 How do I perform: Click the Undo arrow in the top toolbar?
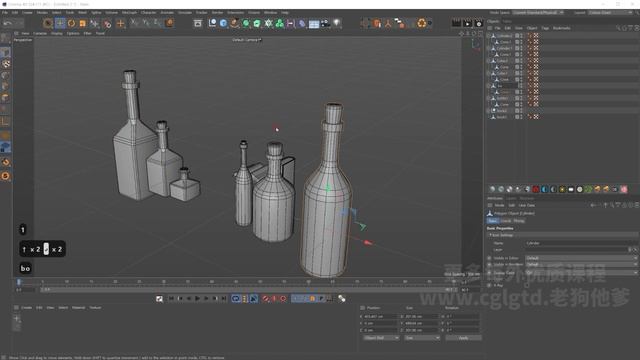pos(8,23)
